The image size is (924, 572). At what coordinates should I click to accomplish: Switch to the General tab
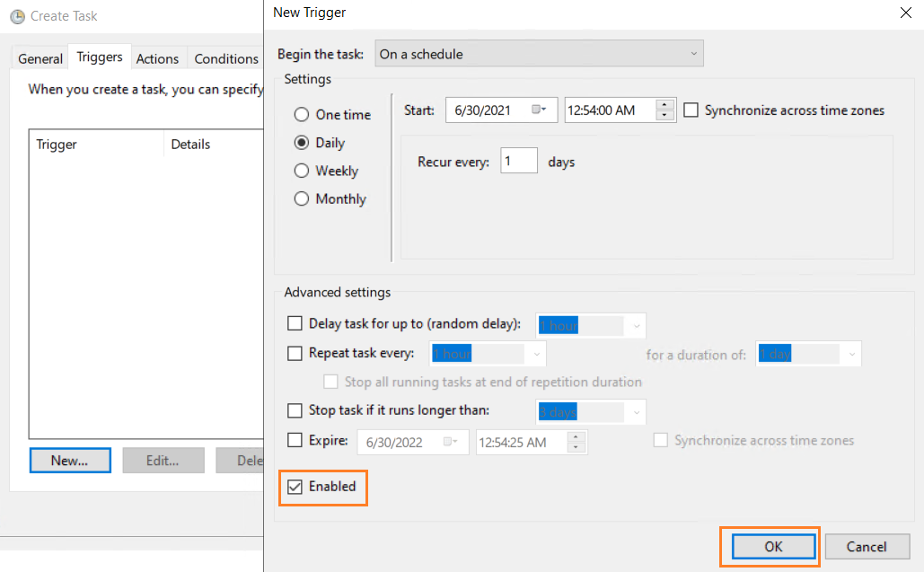pyautogui.click(x=40, y=59)
